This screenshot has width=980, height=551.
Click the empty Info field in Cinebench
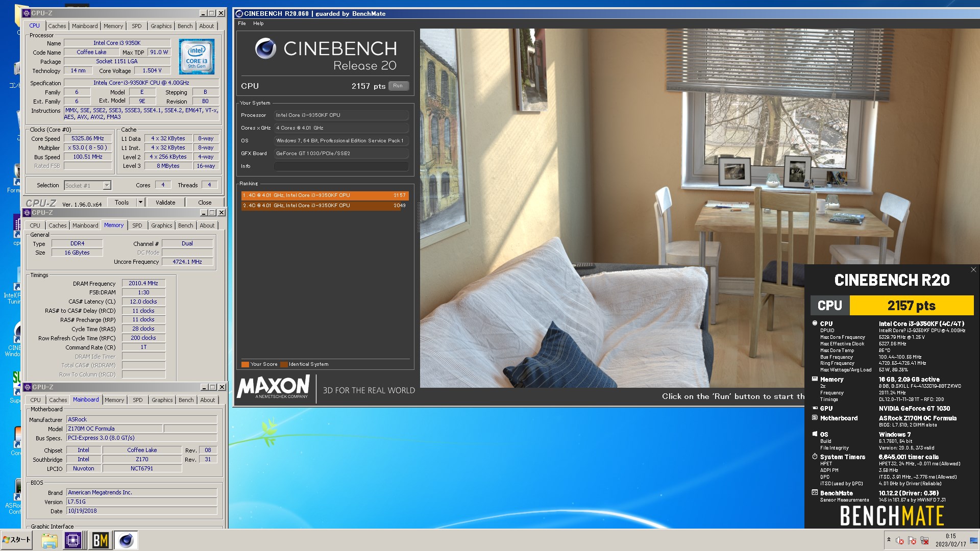pyautogui.click(x=341, y=166)
